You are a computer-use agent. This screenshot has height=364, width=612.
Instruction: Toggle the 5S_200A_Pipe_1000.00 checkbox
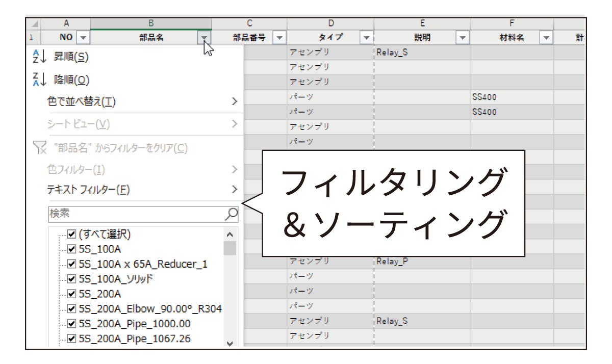pos(71,324)
